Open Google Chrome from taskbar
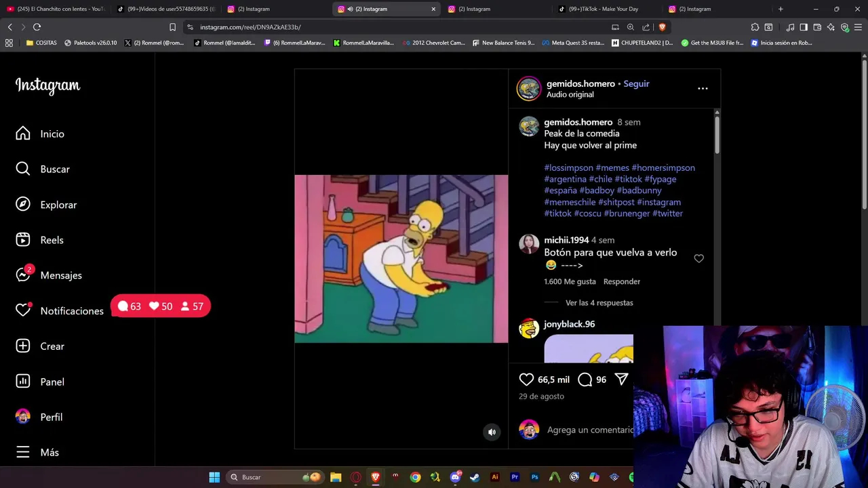Screen dimensions: 868x488 tap(415, 477)
